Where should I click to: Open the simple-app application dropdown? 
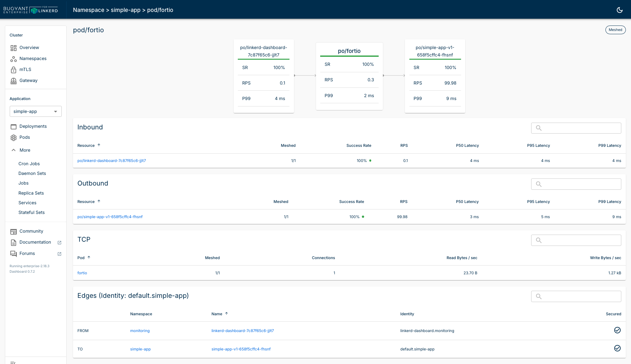click(36, 111)
